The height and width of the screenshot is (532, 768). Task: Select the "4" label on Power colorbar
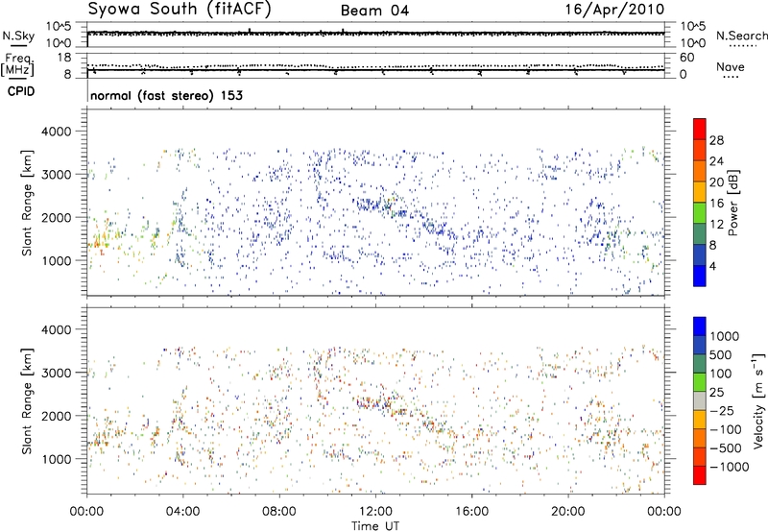pyautogui.click(x=712, y=266)
